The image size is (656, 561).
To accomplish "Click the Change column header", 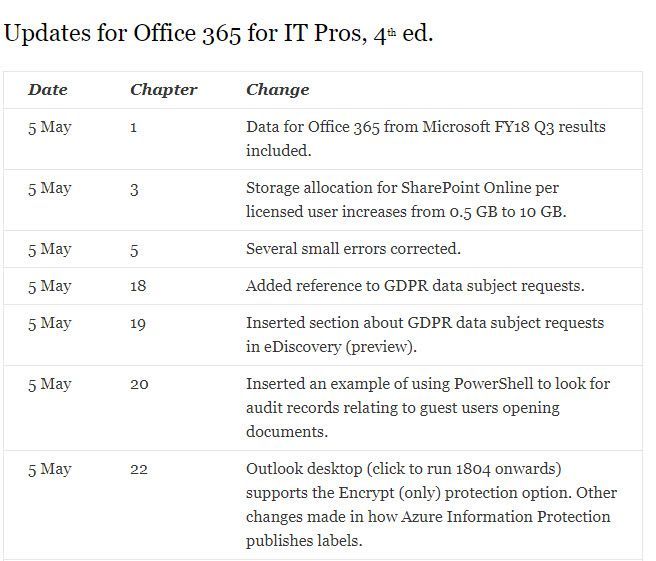I will [x=277, y=90].
